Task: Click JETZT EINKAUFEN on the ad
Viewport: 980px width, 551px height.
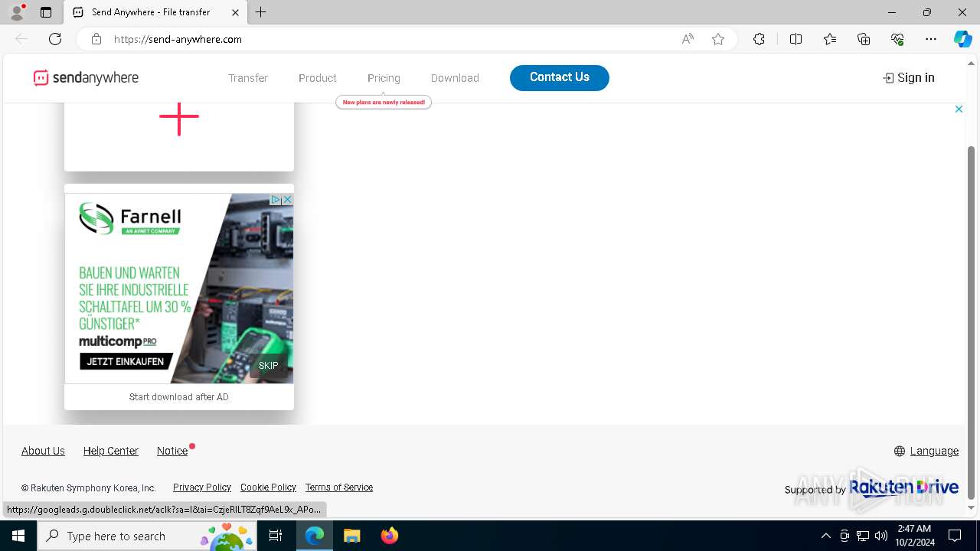Action: 126,361
